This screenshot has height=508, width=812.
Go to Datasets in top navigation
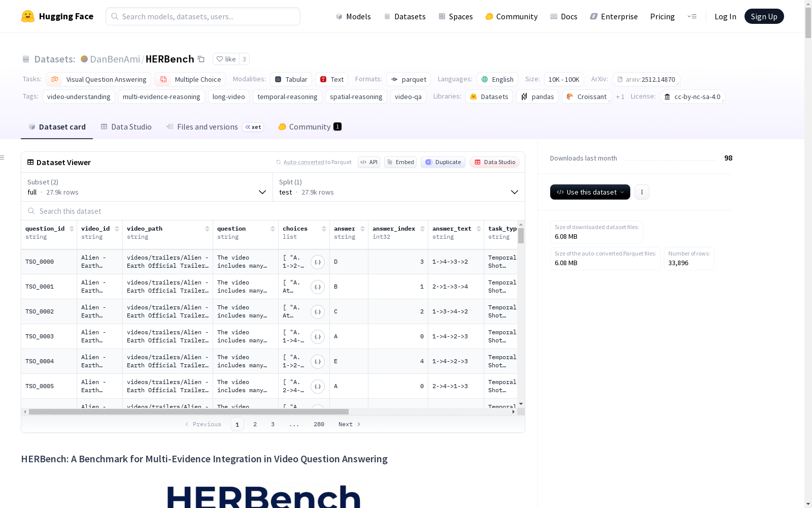click(x=404, y=16)
